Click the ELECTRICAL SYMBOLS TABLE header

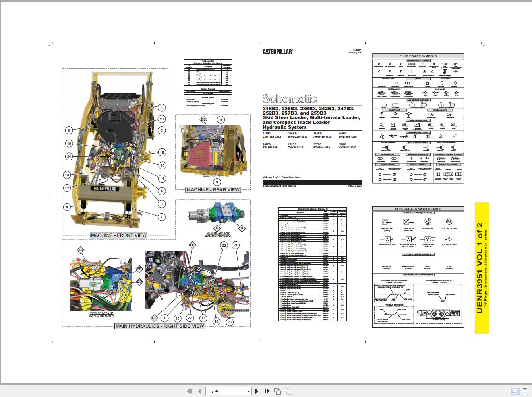click(418, 208)
